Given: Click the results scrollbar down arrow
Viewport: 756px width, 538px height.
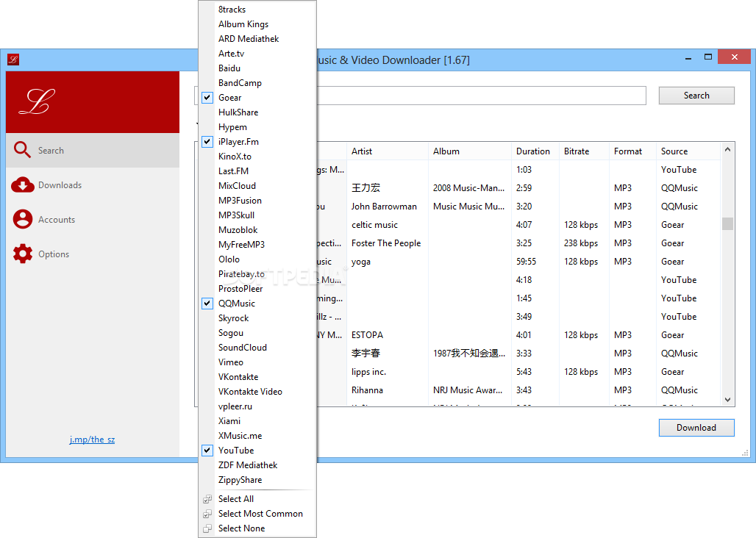Looking at the screenshot, I should tap(727, 400).
